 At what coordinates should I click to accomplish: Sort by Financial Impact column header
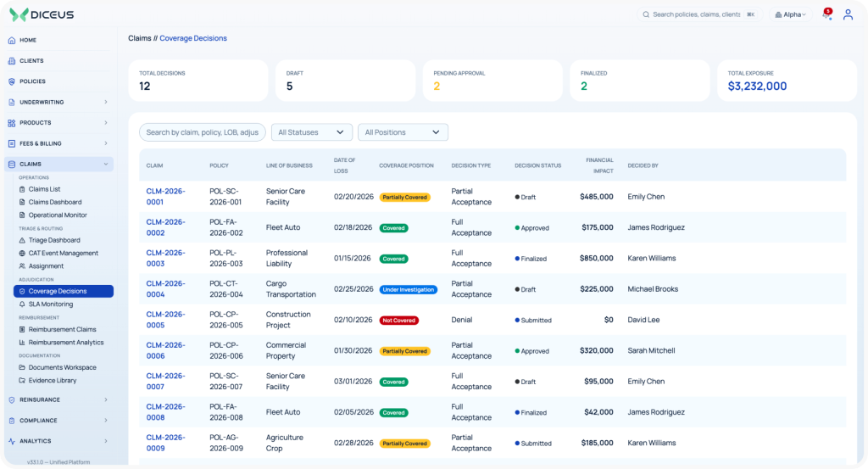pos(599,165)
